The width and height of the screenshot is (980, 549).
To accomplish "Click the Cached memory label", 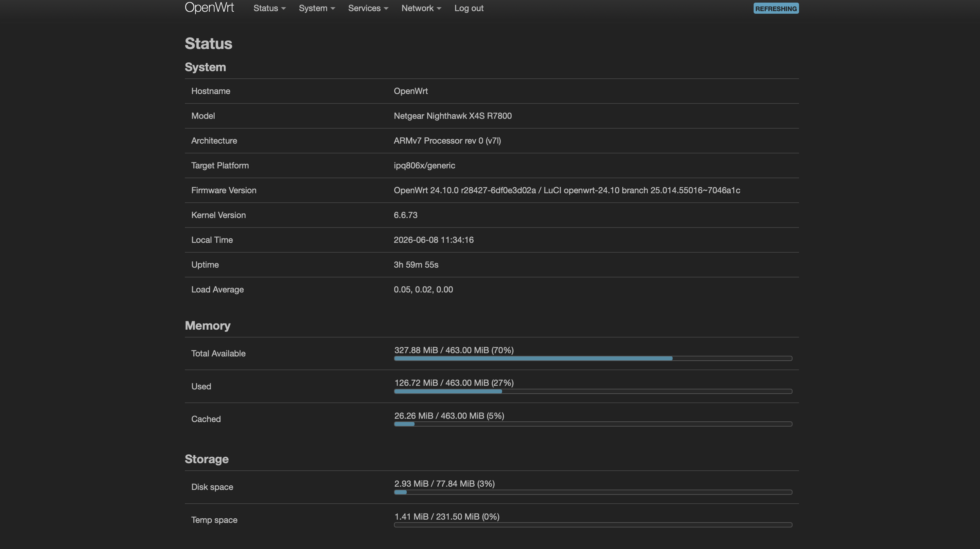I will tap(206, 419).
